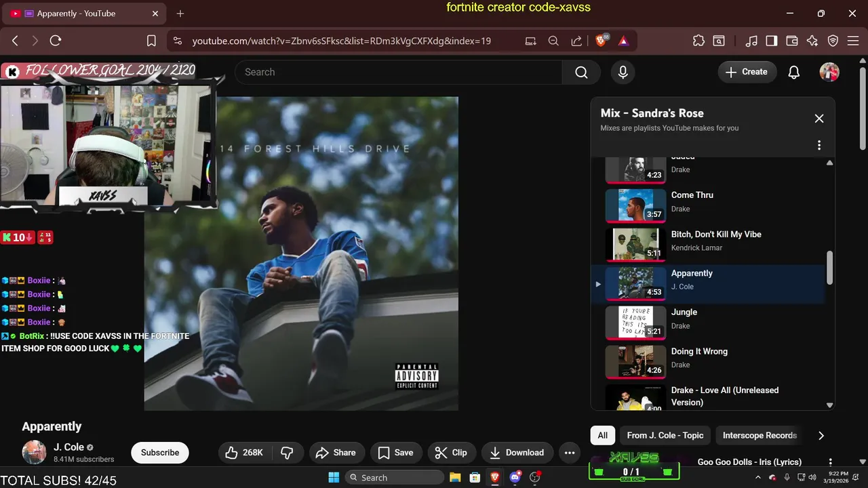Open the Create button
This screenshot has height=488, width=868.
747,72
